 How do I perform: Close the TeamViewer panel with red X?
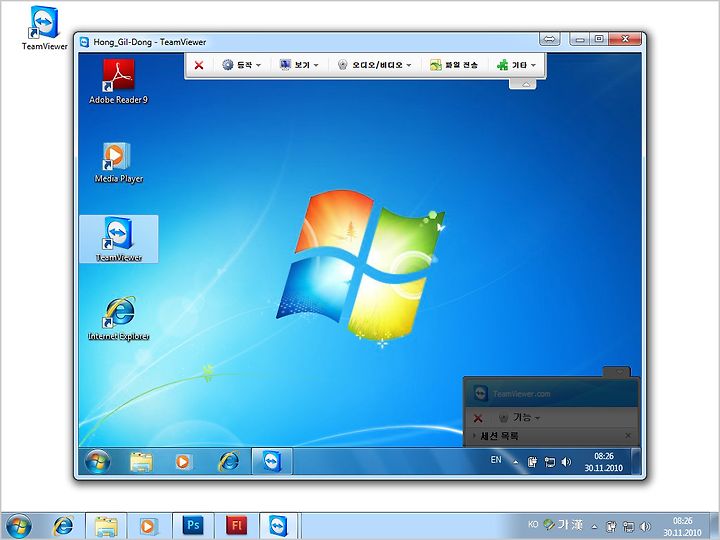pyautogui.click(x=478, y=418)
